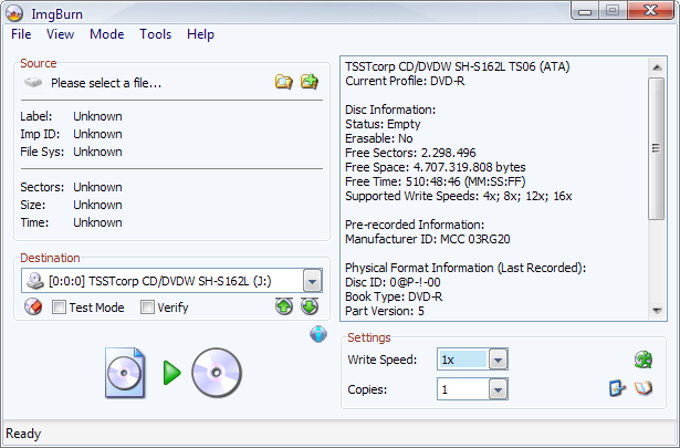Eject the tray with the green up arrow
The image size is (680, 448).
(x=284, y=307)
